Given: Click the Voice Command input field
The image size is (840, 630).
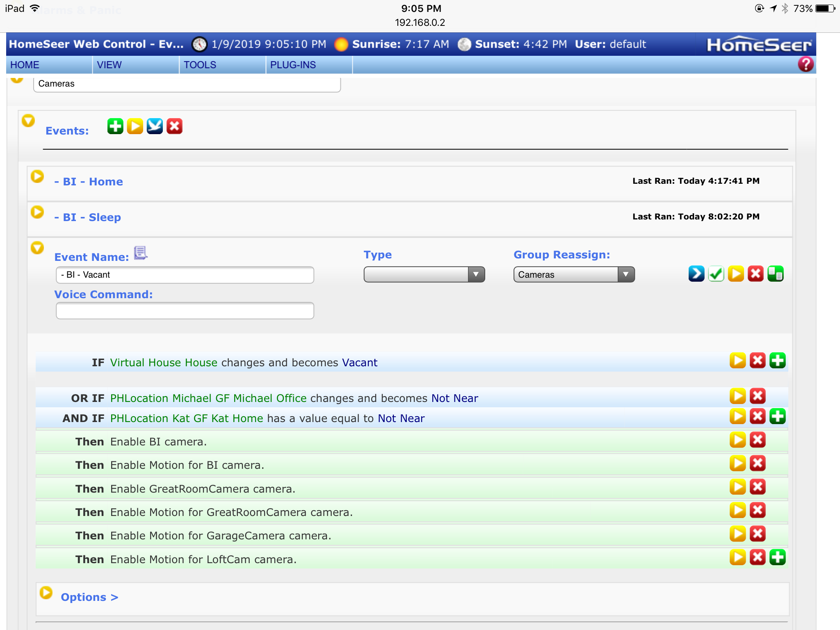Looking at the screenshot, I should tap(185, 310).
